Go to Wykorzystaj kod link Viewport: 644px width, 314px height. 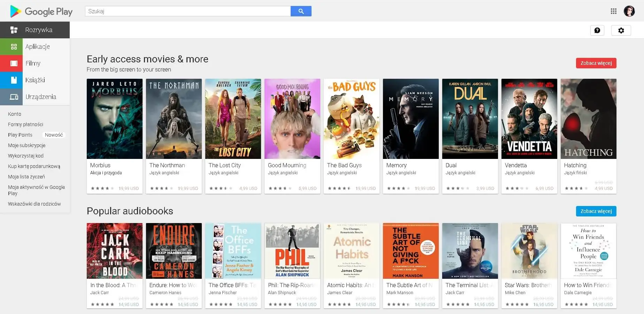click(26, 156)
